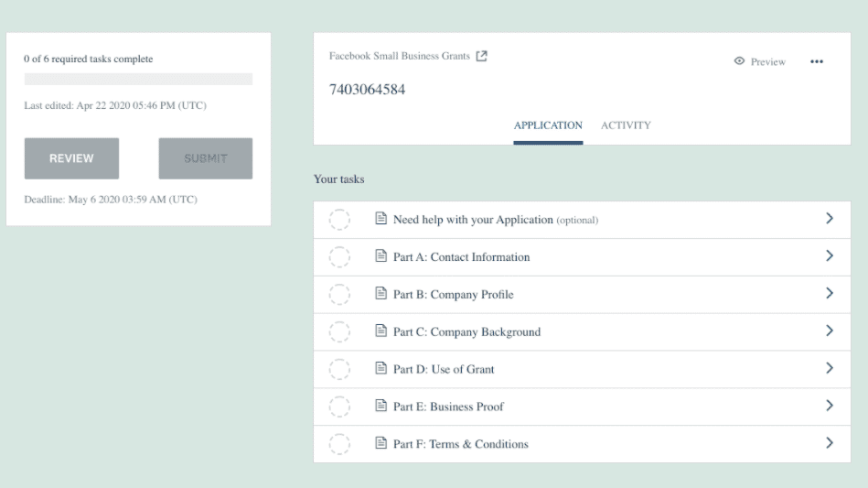Click the eye icon next to Preview
Viewport: 868px width, 488px height.
click(739, 61)
